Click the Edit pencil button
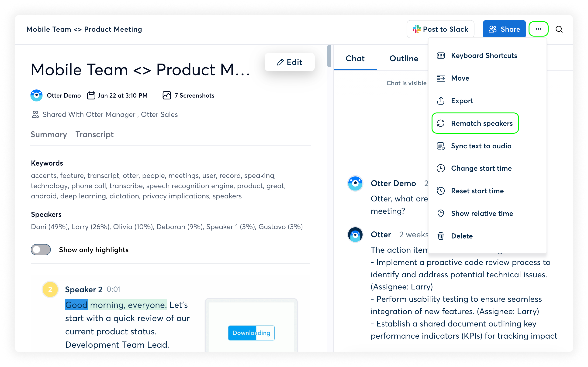Screen dimensions: 588x367 (x=289, y=62)
